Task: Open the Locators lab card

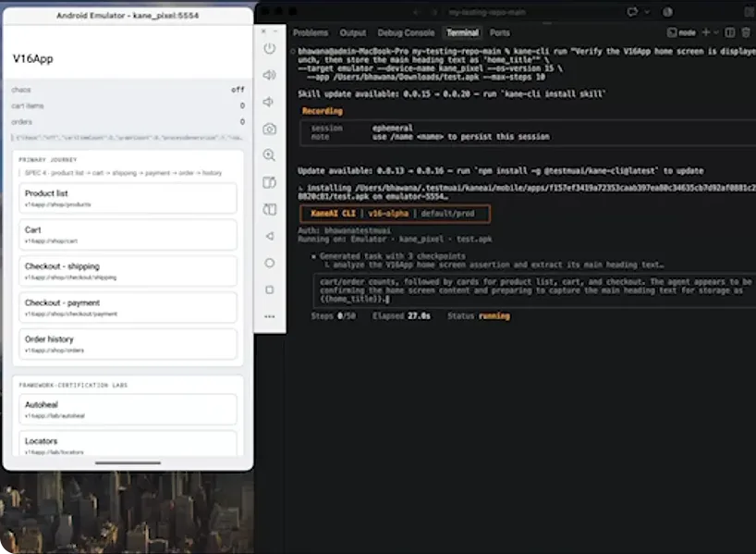Action: pos(128,444)
